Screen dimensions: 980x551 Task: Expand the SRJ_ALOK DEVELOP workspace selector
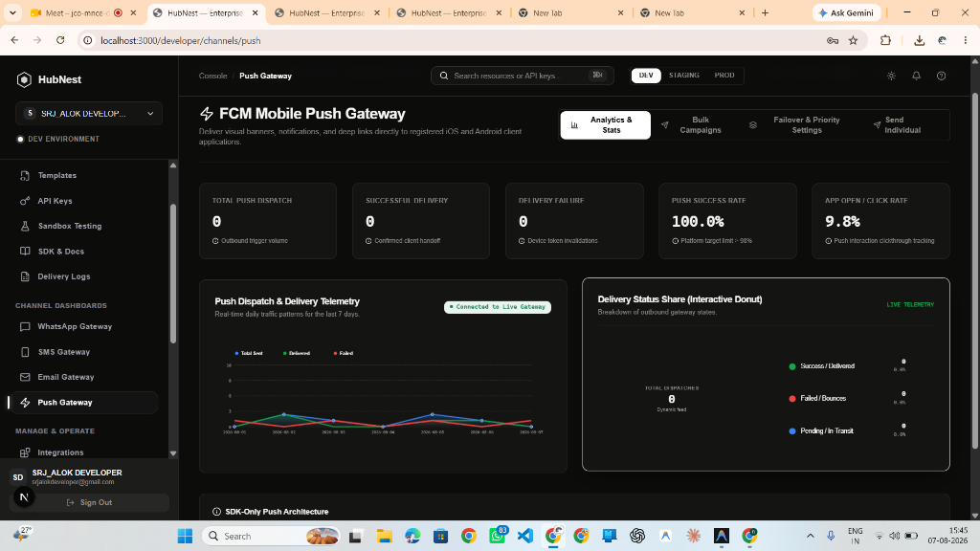[89, 114]
